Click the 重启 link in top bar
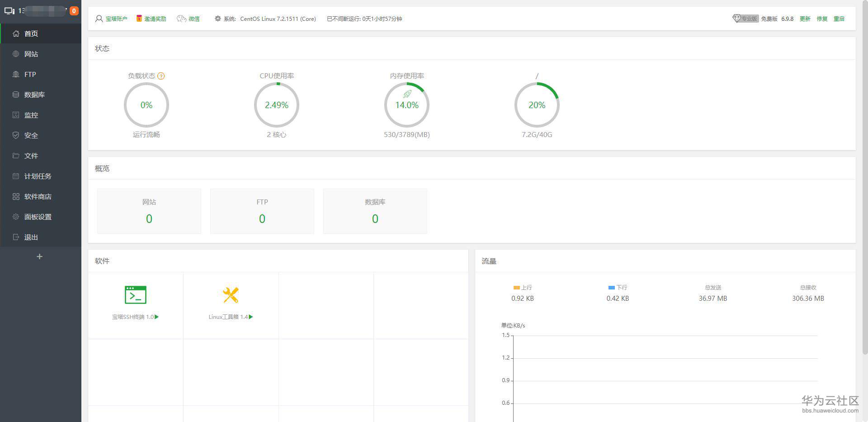The width and height of the screenshot is (868, 422). pyautogui.click(x=839, y=19)
